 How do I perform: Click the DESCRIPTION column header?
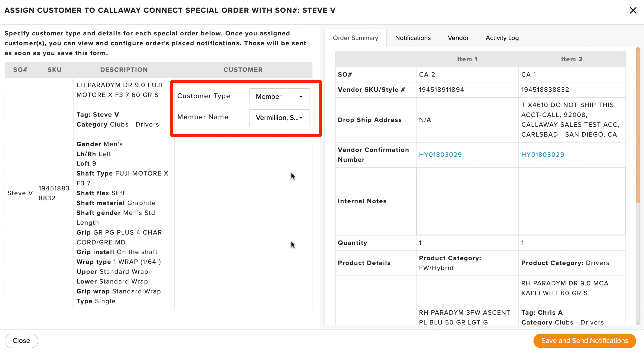[x=124, y=70]
